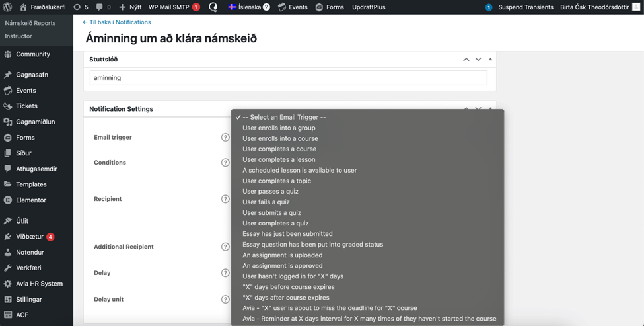Click help icon beside Conditions
Screen dimensions: 644x326
click(x=225, y=163)
